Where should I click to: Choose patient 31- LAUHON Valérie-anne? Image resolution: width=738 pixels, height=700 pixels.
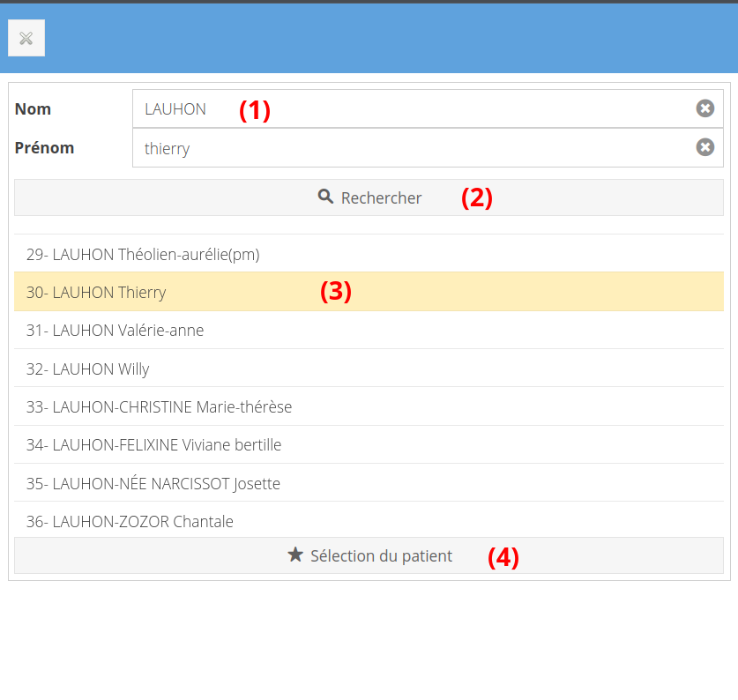tap(115, 331)
